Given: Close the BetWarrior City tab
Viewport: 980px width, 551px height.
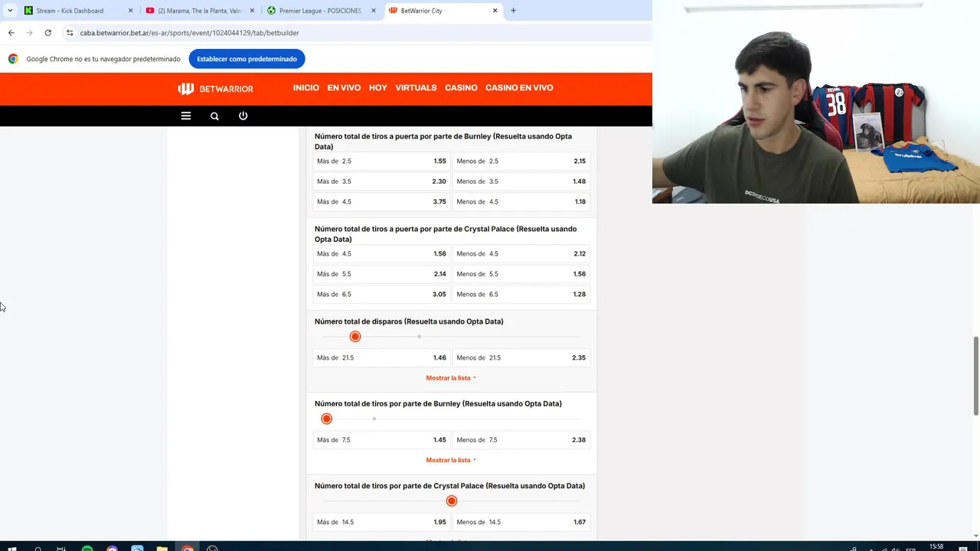Looking at the screenshot, I should tap(495, 11).
